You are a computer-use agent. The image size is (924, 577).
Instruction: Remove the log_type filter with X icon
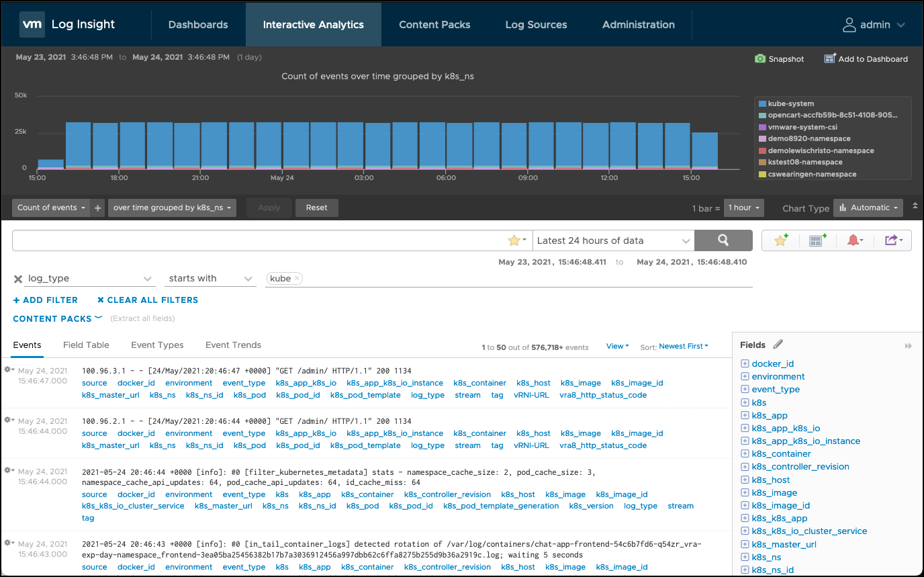[18, 279]
